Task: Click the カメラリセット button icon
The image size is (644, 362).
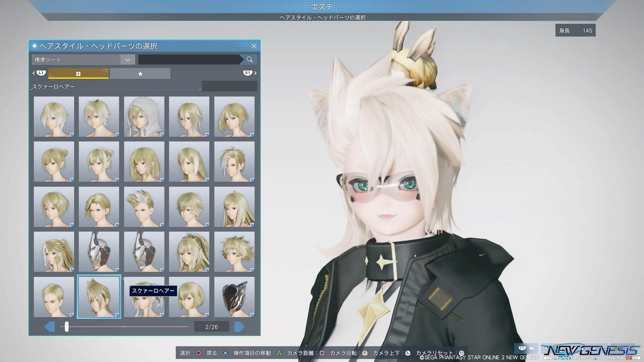Action: tap(461, 353)
